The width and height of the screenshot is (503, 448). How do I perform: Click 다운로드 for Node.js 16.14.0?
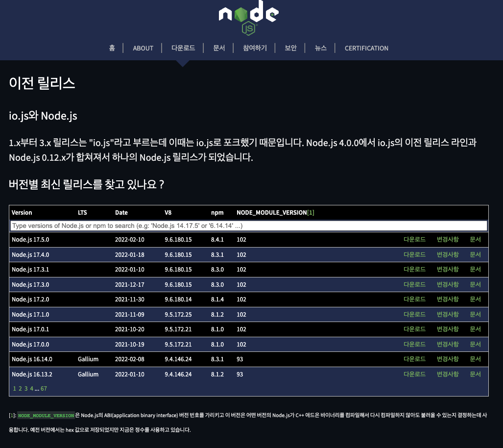[x=414, y=359]
